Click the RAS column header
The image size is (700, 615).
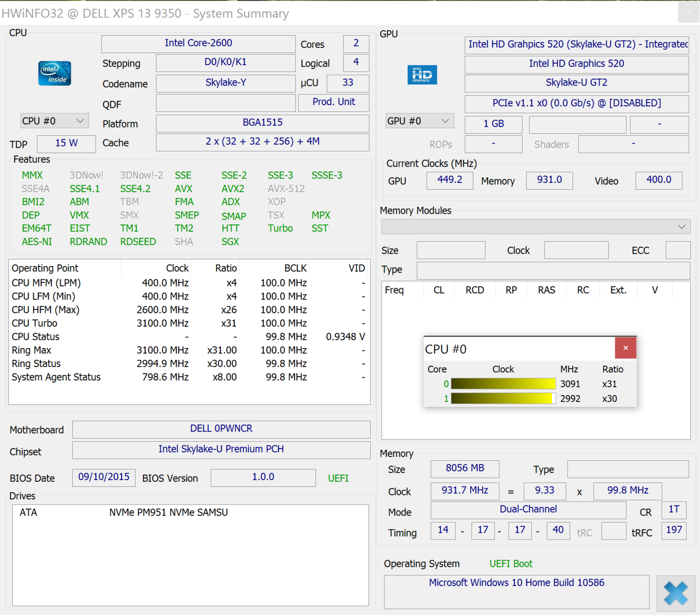547,290
